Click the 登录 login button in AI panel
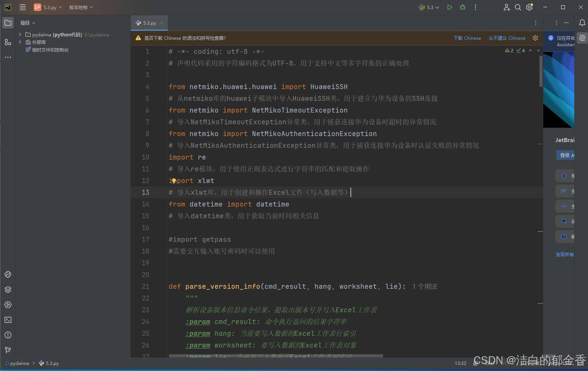Screen dimensions: 588x371 566,155
